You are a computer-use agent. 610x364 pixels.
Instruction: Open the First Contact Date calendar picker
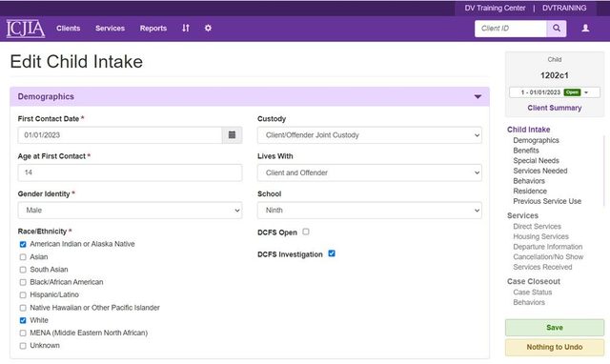coord(232,135)
